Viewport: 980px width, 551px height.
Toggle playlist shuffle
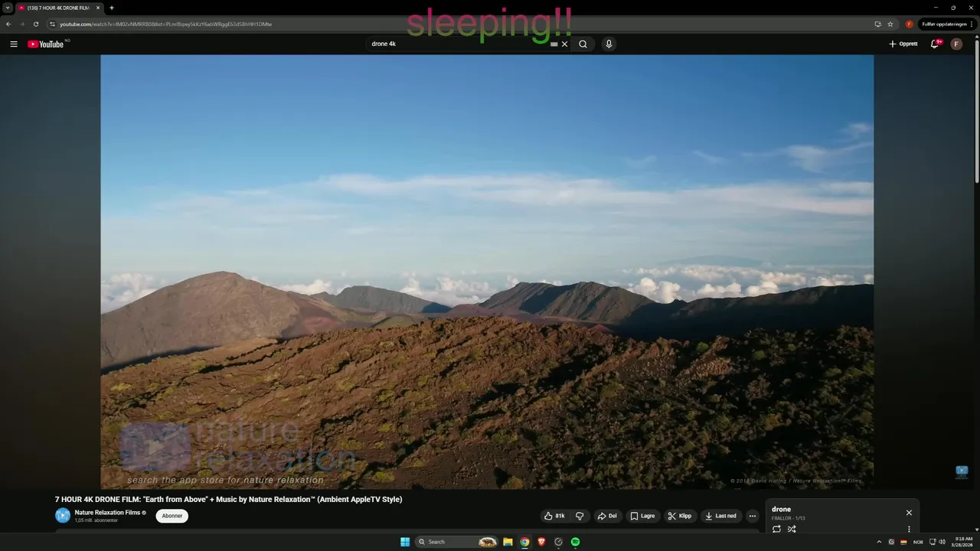click(x=792, y=529)
